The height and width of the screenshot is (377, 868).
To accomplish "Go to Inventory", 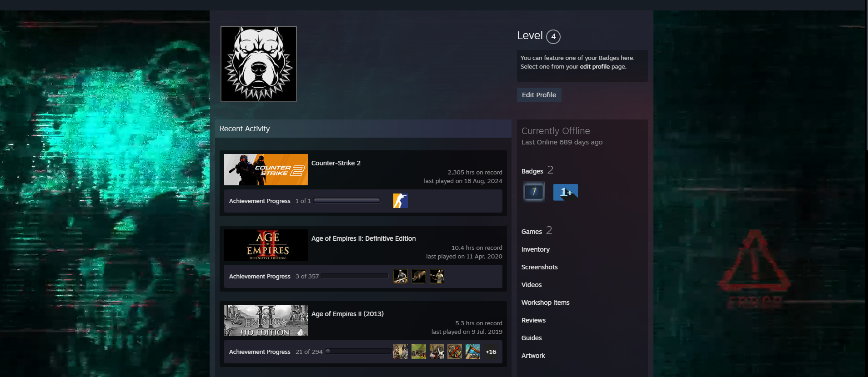I will point(536,249).
